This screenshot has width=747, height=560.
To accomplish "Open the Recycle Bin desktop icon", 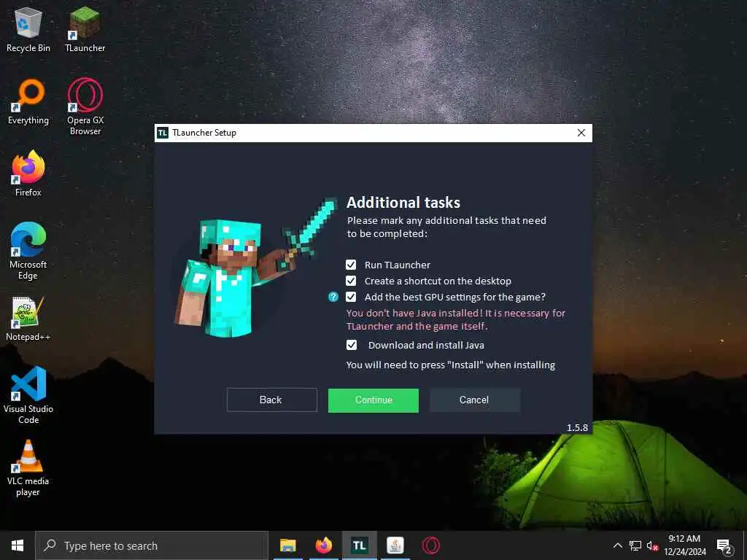I will point(28,29).
